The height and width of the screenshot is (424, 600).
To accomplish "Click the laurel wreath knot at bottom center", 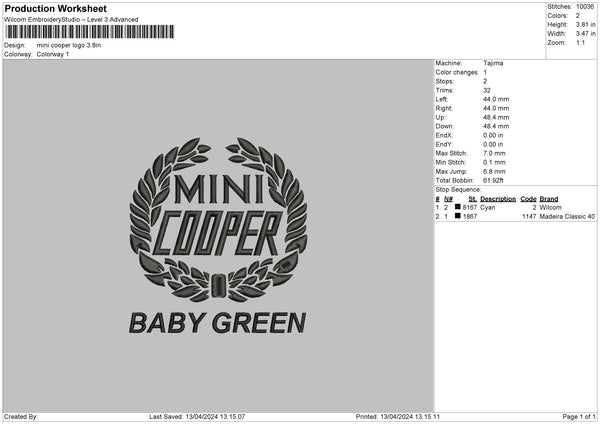I will [x=218, y=285].
